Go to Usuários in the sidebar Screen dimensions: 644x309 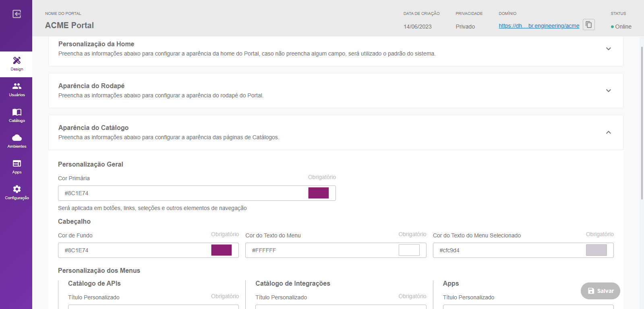17,89
